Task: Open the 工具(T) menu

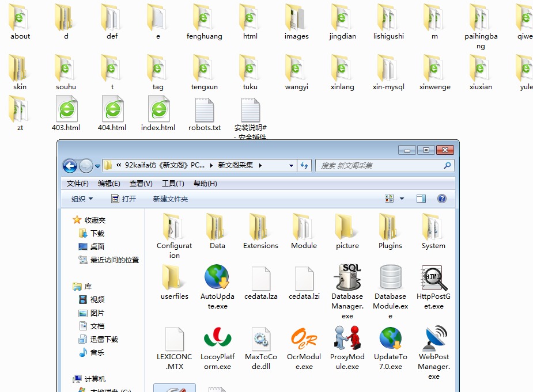Action: (173, 184)
